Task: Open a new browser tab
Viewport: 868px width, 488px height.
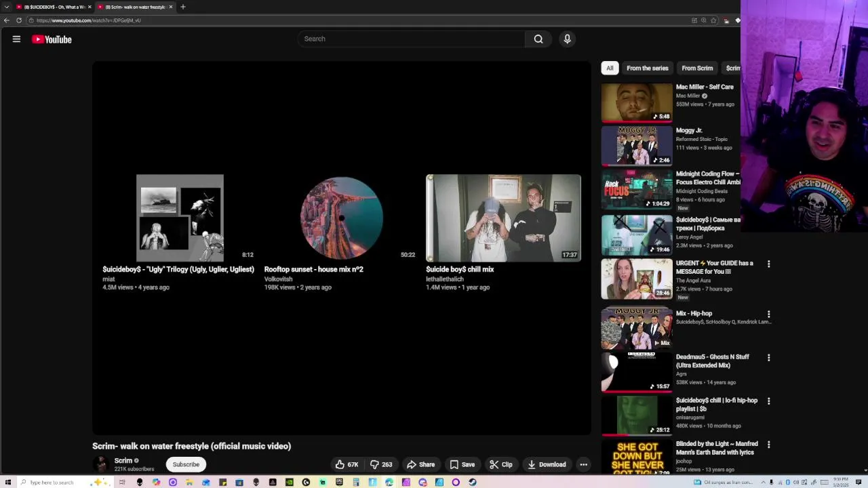Action: (x=183, y=7)
